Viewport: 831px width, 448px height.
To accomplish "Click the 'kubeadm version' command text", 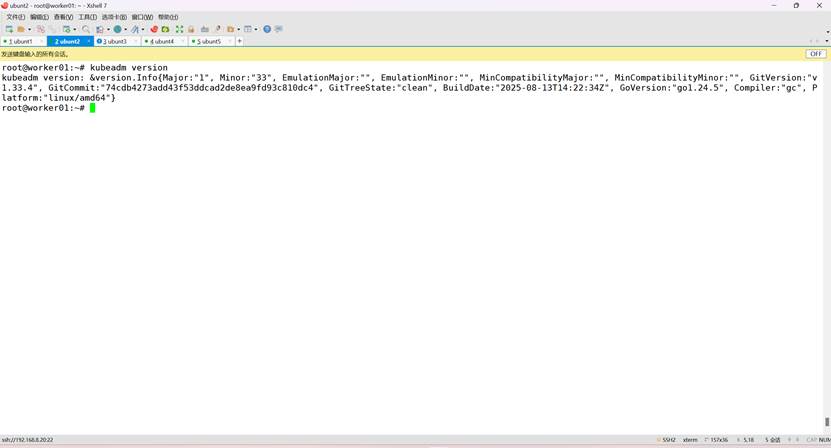I will coord(129,68).
